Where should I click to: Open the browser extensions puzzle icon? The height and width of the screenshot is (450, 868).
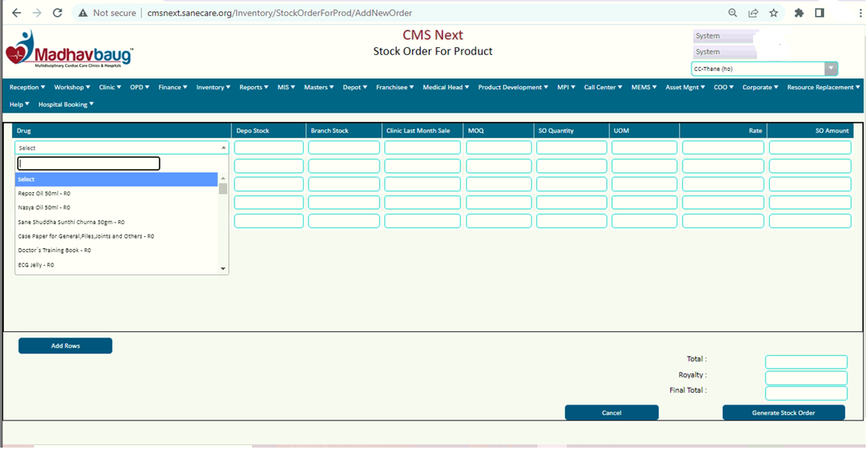coord(799,13)
